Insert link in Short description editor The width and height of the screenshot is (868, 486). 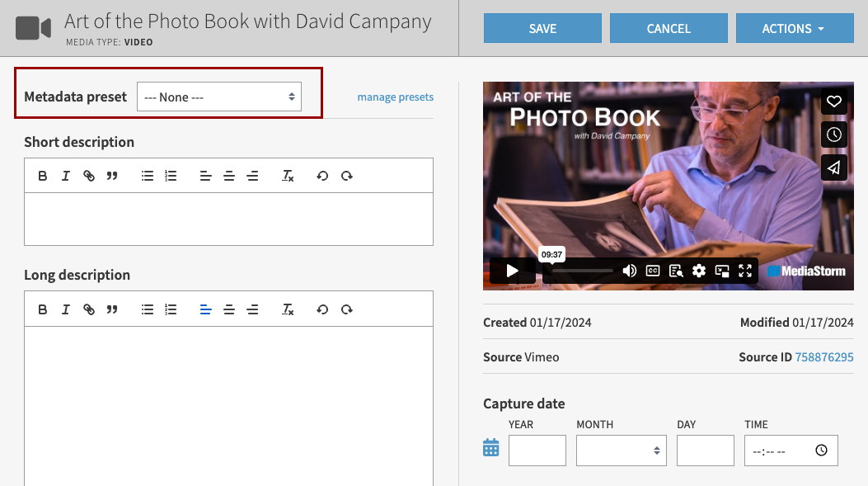point(89,176)
